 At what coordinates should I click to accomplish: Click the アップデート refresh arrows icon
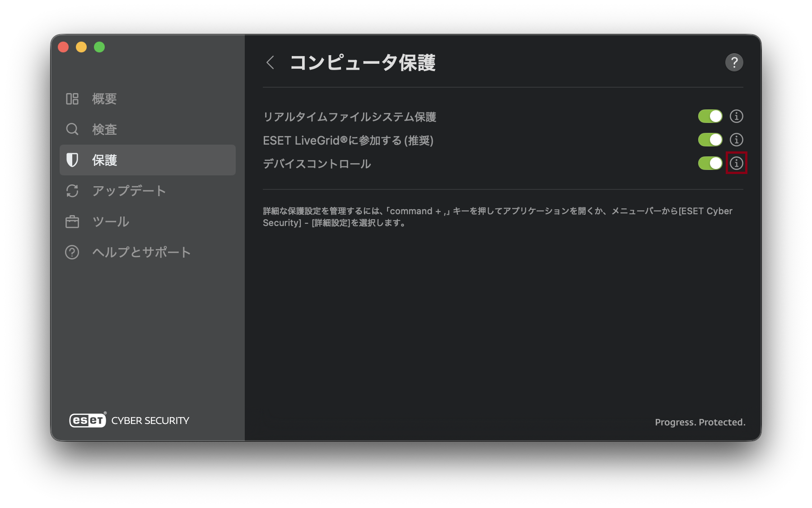[x=72, y=191]
